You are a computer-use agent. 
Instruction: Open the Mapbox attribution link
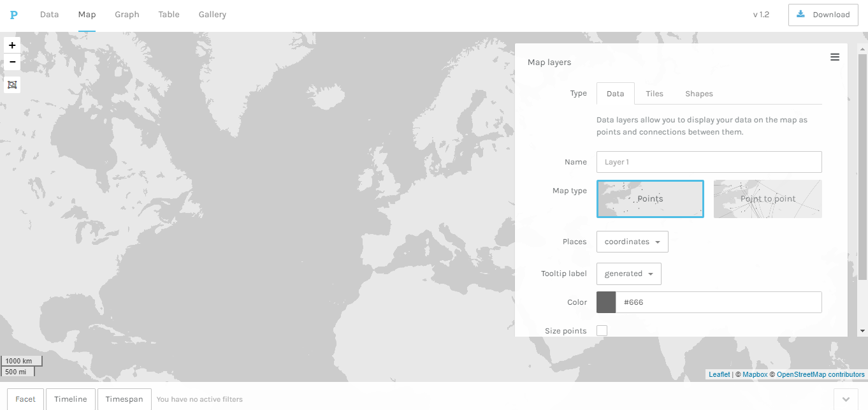755,374
